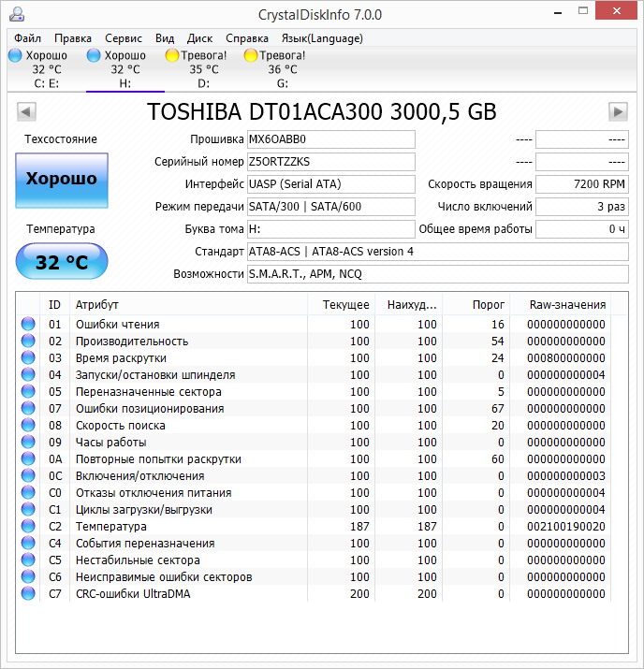This screenshot has height=669, width=644.
Task: Click the status orb for attribute 05
Action: (x=28, y=391)
